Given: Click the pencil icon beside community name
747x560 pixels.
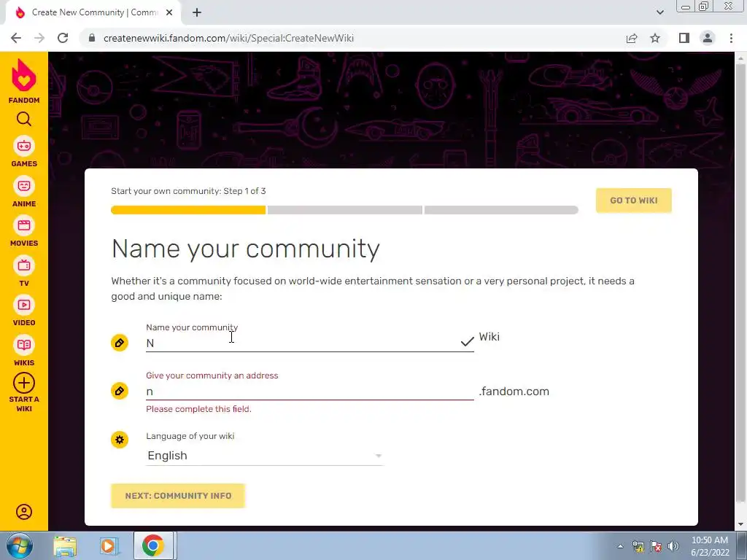Looking at the screenshot, I should (120, 343).
